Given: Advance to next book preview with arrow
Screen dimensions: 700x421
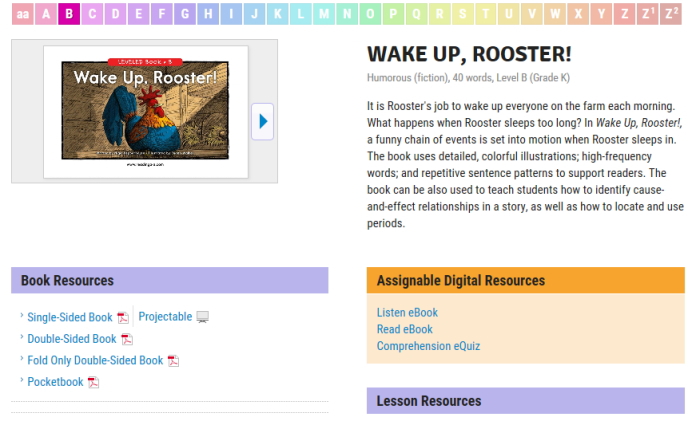Looking at the screenshot, I should pyautogui.click(x=262, y=121).
